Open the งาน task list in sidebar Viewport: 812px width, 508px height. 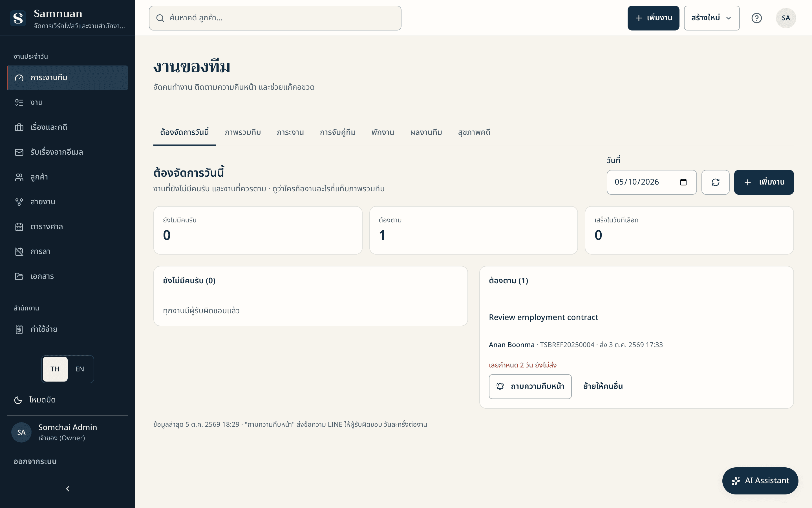pos(67,102)
